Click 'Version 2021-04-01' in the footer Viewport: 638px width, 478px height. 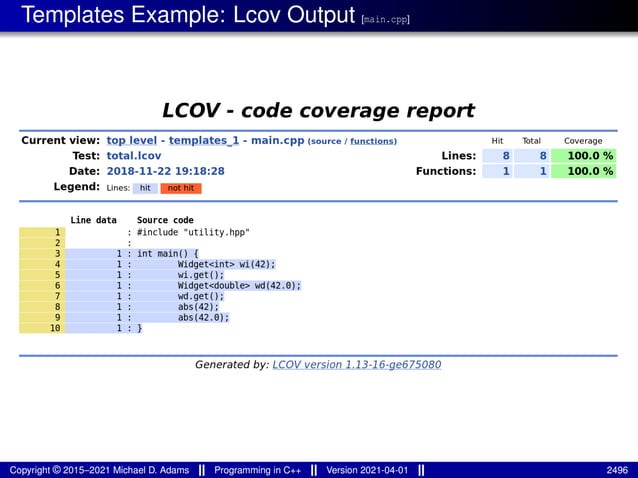[367, 470]
